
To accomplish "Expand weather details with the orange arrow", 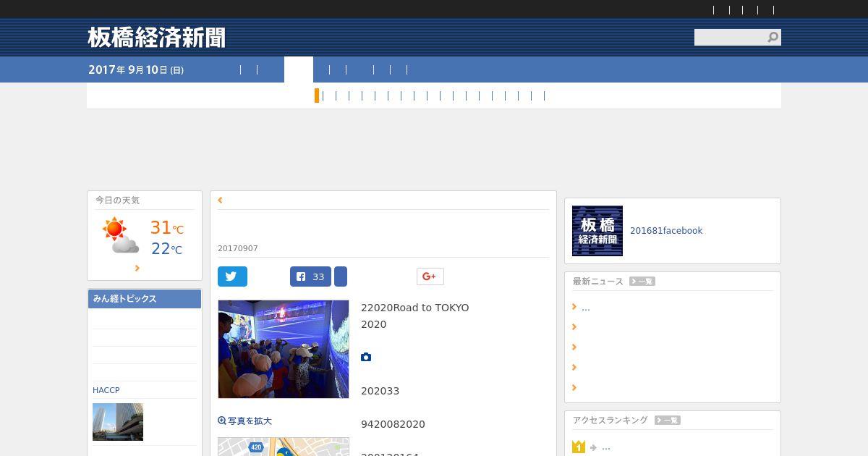I will 137,268.
